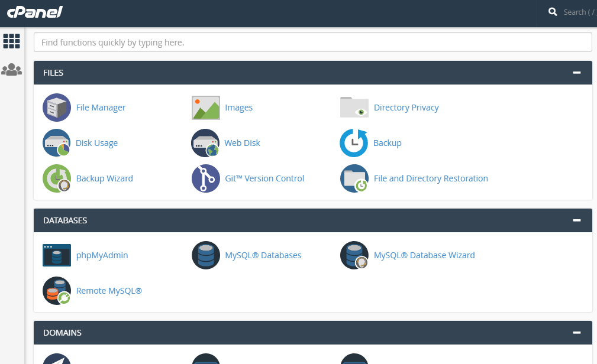The width and height of the screenshot is (597, 364).
Task: Open File and Directory Restoration link
Action: point(431,178)
